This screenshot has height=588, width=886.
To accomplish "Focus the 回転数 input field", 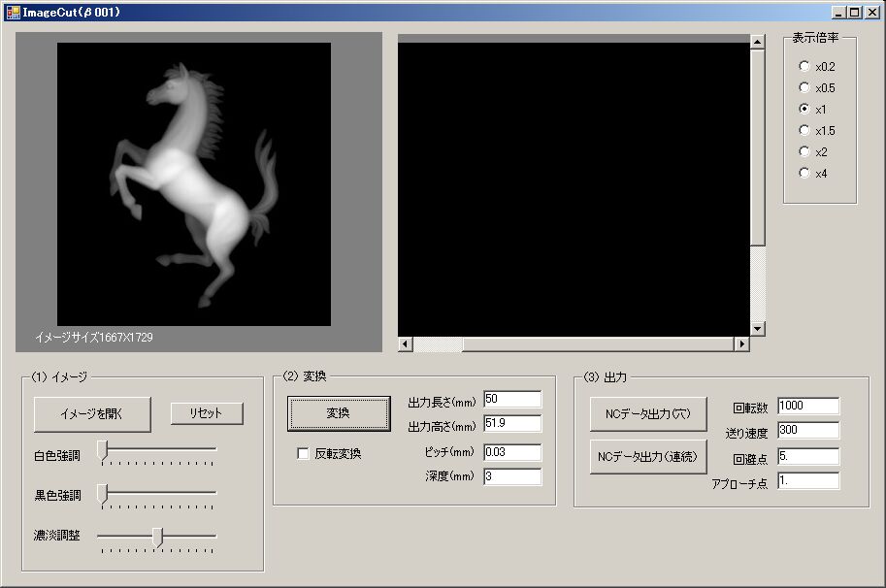I will click(x=808, y=406).
